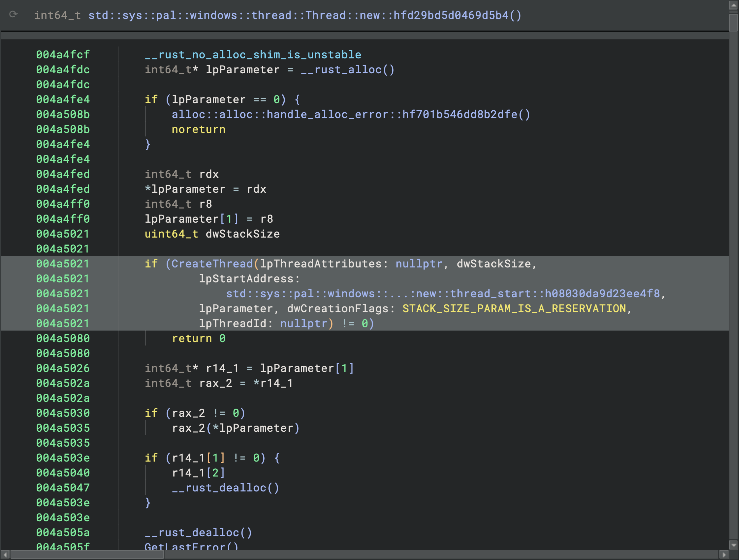Open the Thread::new function name in header

click(x=304, y=15)
